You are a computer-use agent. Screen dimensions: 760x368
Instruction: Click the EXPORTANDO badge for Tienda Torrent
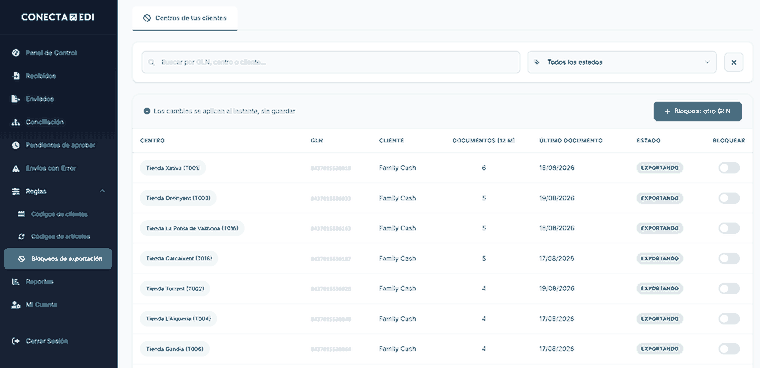point(660,288)
